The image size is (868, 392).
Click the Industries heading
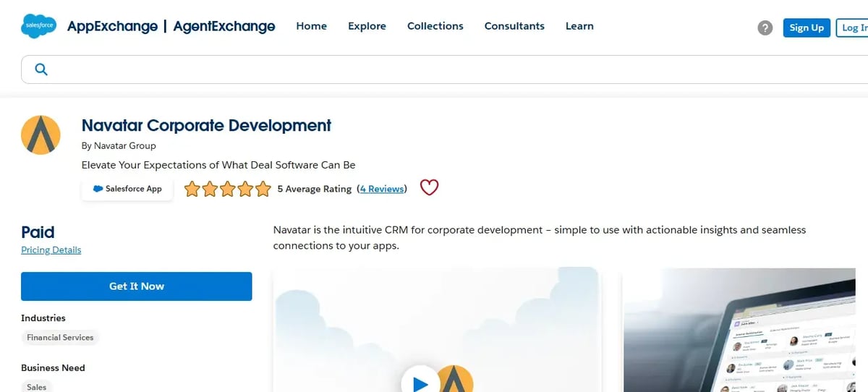[43, 318]
